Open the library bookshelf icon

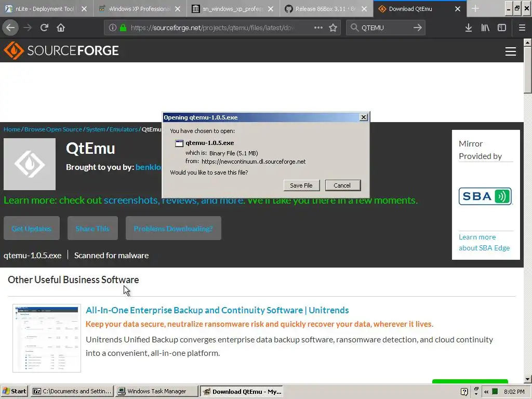[x=485, y=28]
